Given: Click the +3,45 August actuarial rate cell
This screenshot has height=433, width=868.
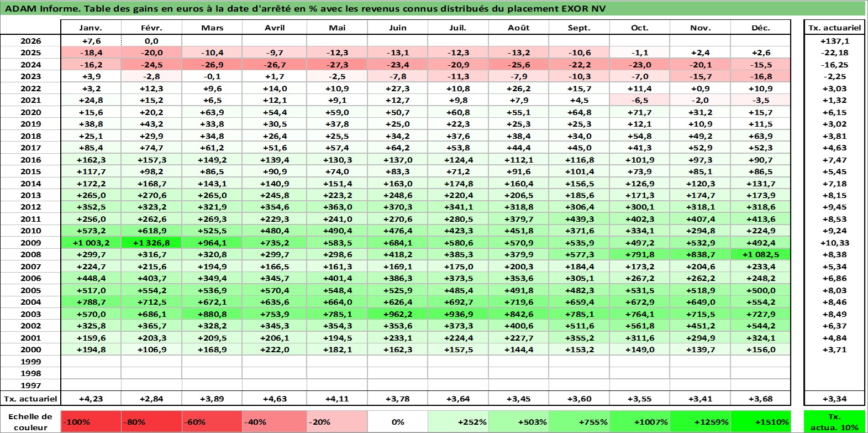Looking at the screenshot, I should (518, 399).
